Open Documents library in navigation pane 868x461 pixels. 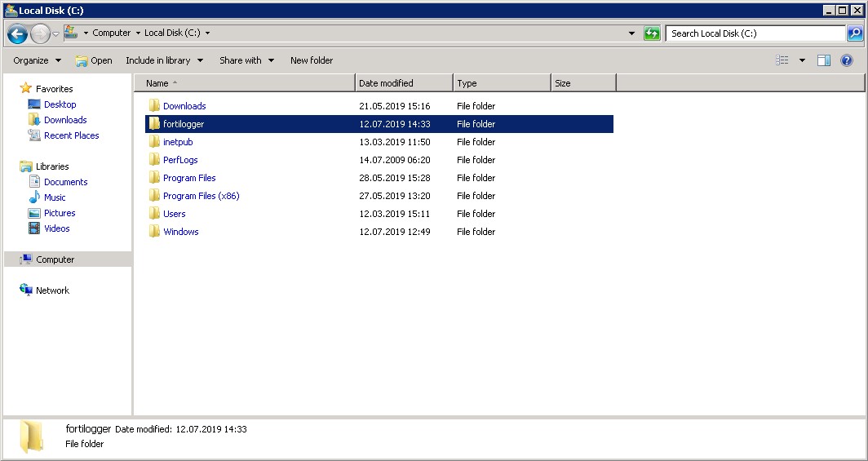pyautogui.click(x=65, y=182)
